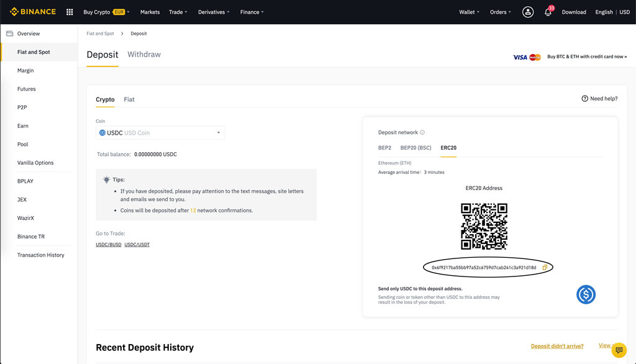Viewport: 636px width, 364px height.
Task: Click the Binance logo
Action: click(33, 12)
